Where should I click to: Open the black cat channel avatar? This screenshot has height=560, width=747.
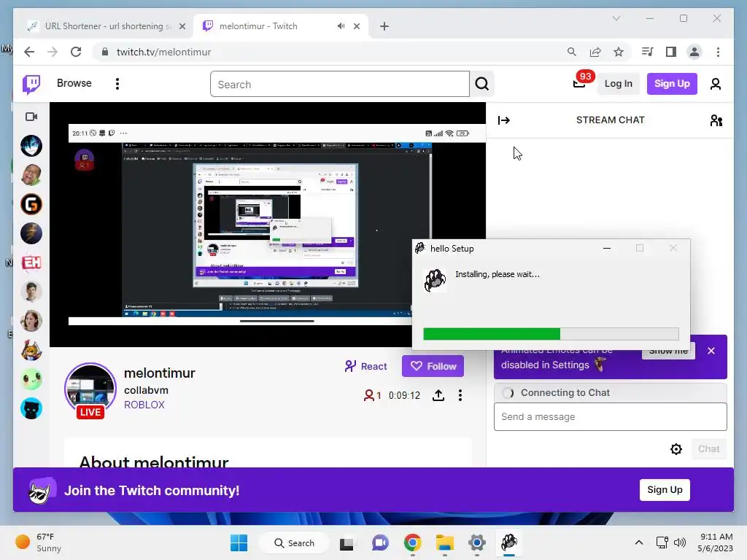point(31,408)
